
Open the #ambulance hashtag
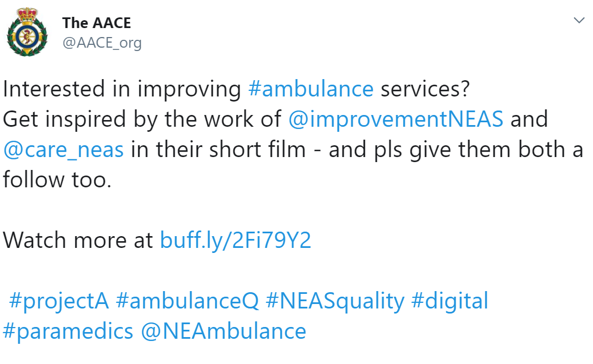(311, 89)
